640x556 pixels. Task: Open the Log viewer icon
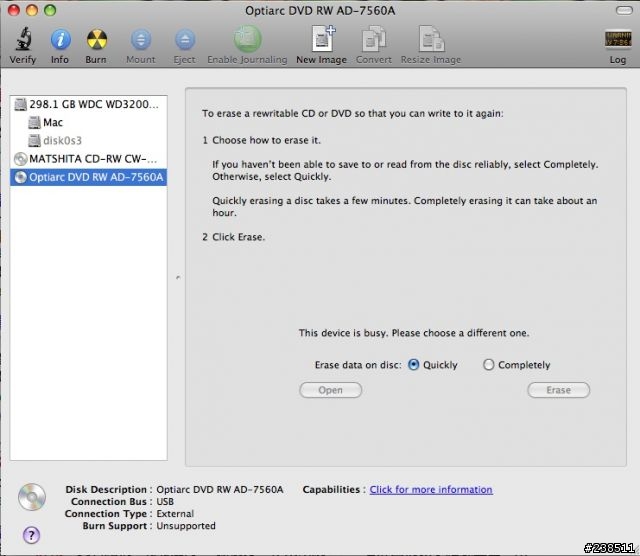coord(618,39)
